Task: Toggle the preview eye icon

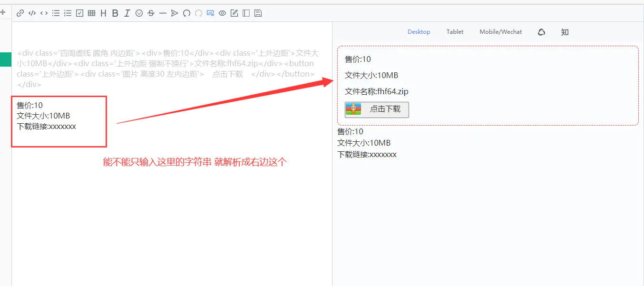Action: 222,13
